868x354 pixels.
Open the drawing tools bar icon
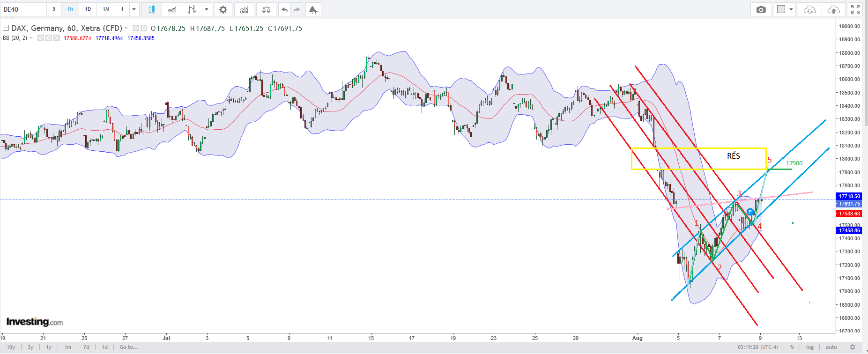point(192,9)
